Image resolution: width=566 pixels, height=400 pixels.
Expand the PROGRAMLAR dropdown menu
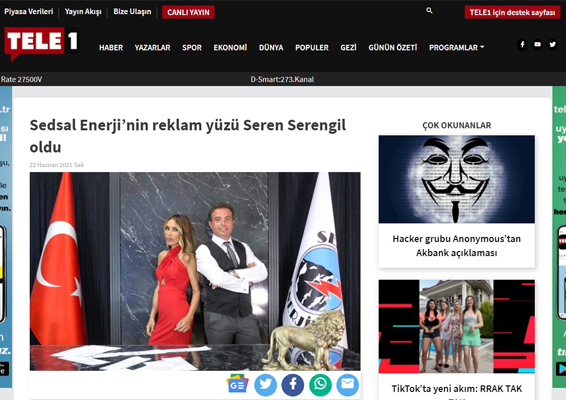tap(456, 48)
